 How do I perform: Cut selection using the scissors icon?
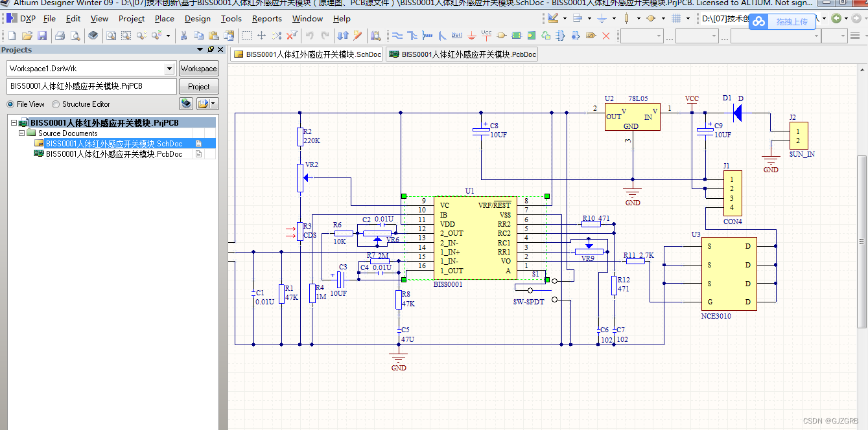tap(183, 36)
